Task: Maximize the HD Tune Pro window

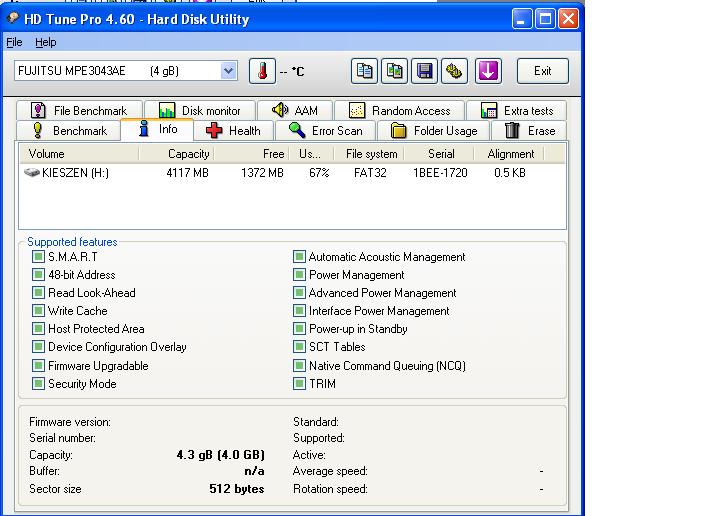Action: point(545,19)
